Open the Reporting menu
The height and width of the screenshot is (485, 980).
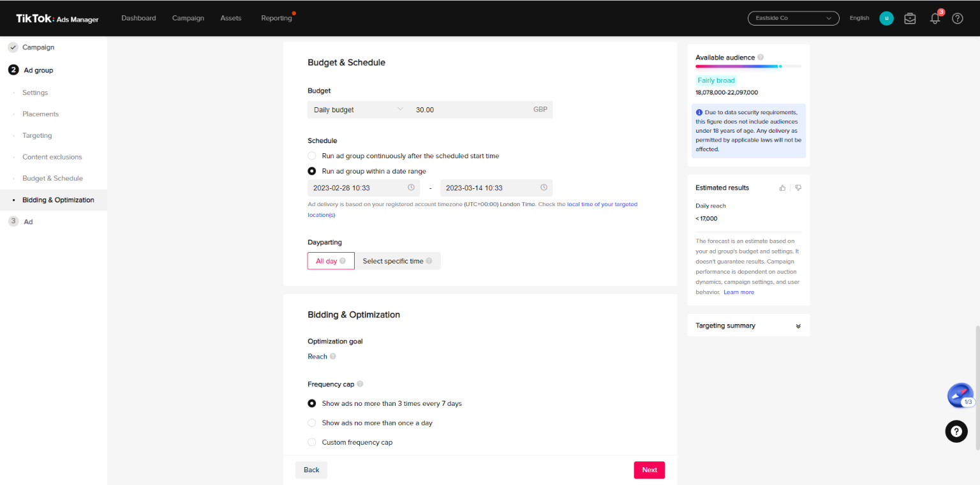(276, 19)
